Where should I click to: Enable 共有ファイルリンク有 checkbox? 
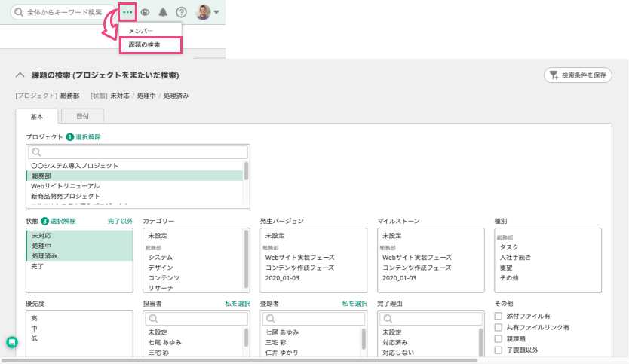[499, 327]
